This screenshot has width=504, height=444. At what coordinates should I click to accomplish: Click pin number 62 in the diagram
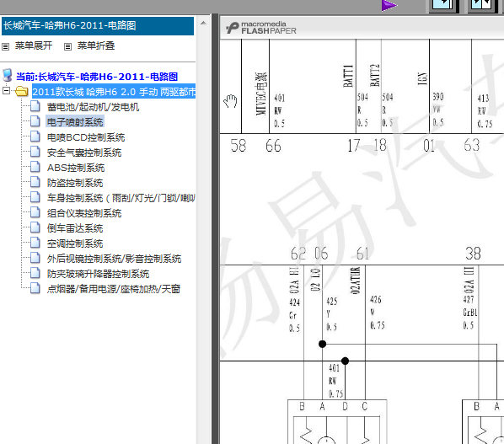click(x=298, y=254)
